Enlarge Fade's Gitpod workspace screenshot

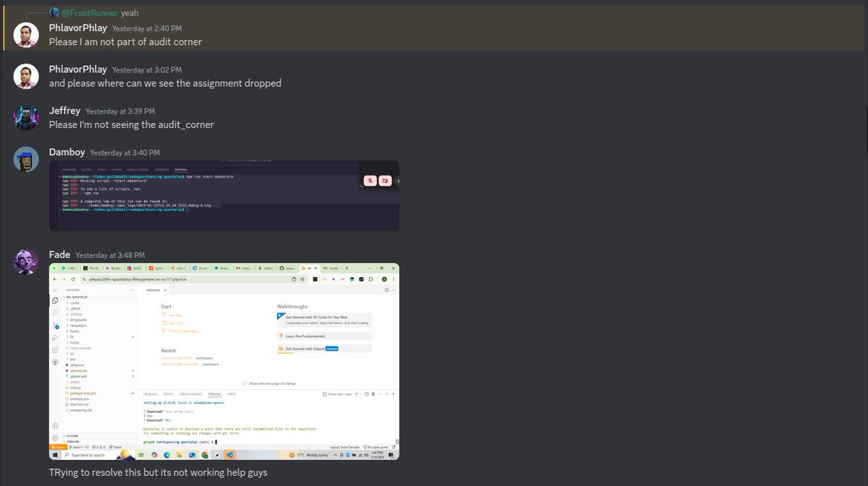pyautogui.click(x=224, y=362)
